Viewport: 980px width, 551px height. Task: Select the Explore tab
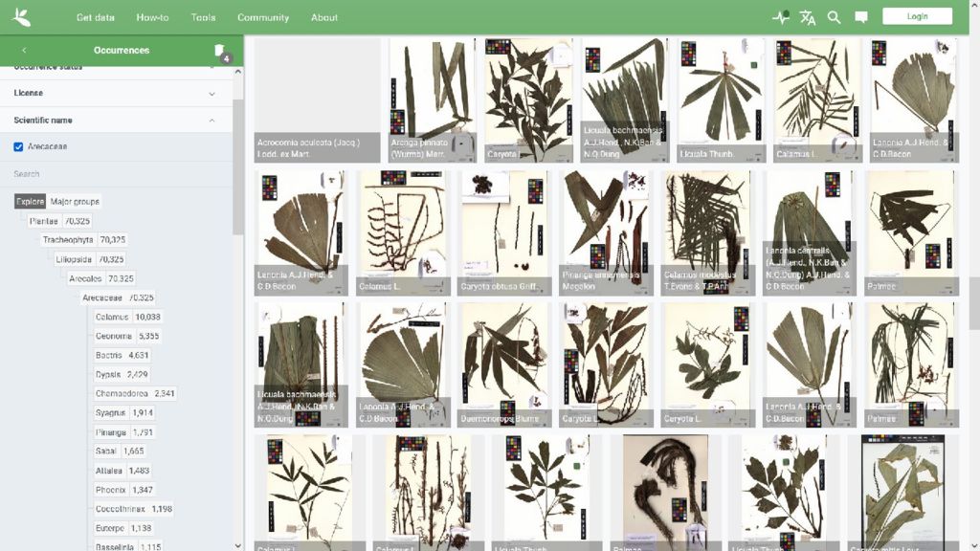pos(30,202)
